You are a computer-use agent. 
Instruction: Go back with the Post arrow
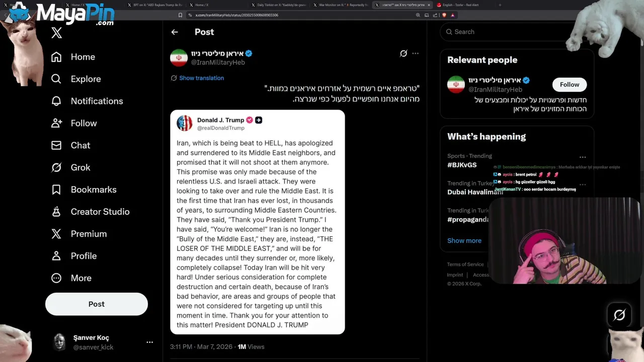coord(175,32)
